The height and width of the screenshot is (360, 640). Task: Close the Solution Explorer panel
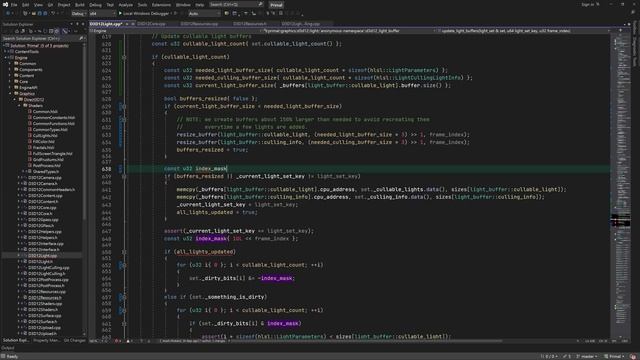coord(83,24)
